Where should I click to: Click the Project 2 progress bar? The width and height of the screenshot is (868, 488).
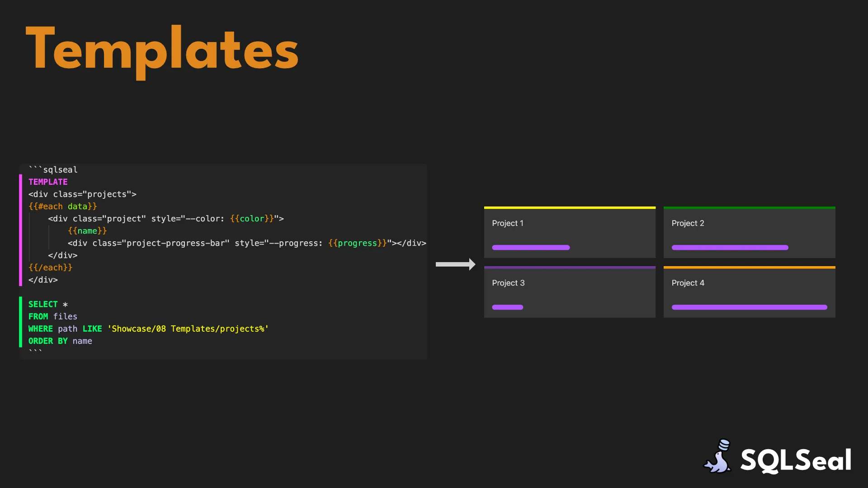click(x=730, y=248)
